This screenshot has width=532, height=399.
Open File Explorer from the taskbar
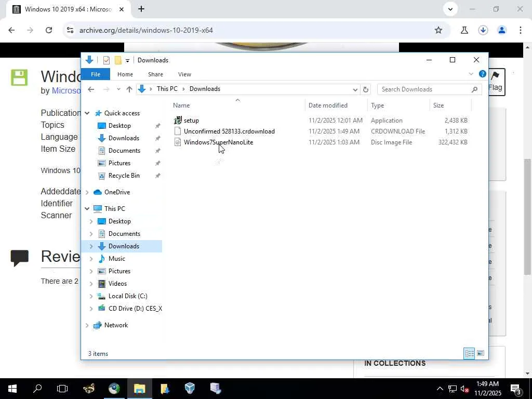click(139, 389)
